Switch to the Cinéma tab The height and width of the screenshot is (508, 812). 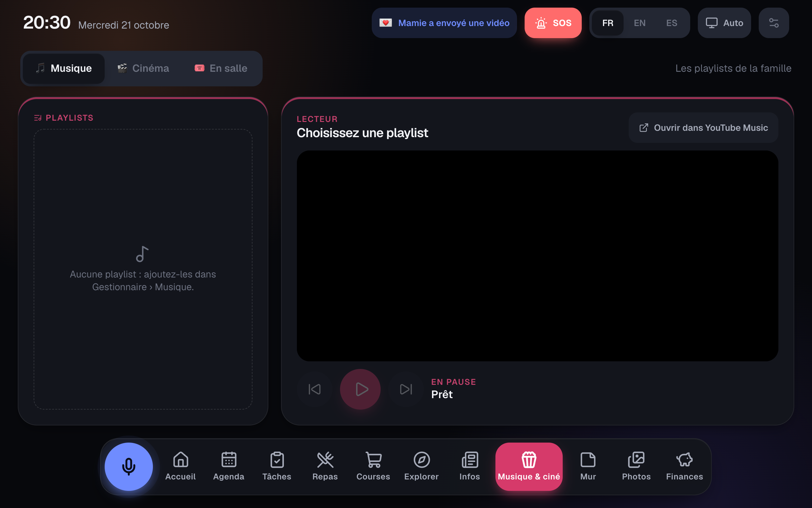[143, 69]
